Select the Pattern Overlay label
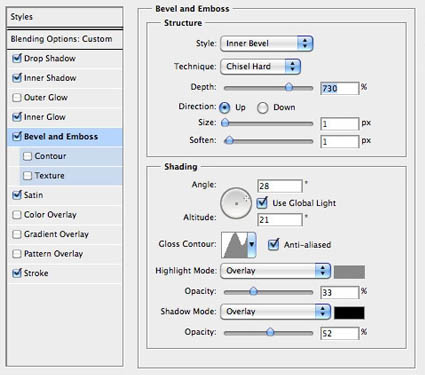 pos(54,254)
